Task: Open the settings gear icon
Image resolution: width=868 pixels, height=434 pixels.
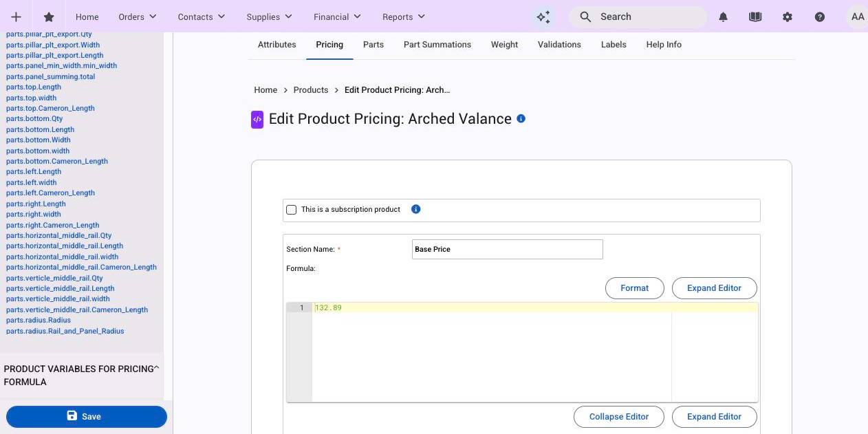Action: pos(788,17)
